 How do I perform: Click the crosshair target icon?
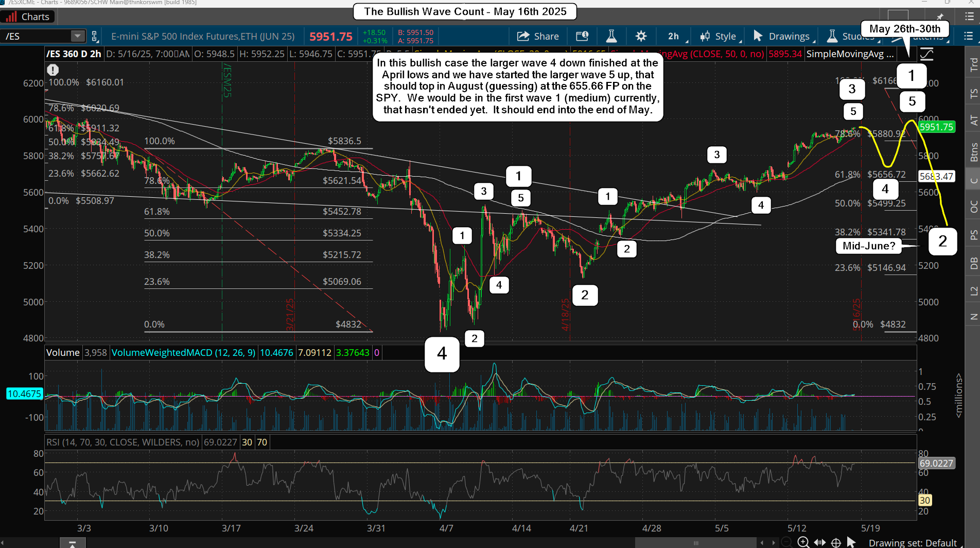coord(836,542)
